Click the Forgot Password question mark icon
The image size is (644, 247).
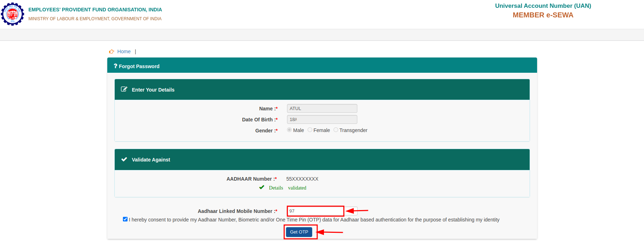click(x=115, y=66)
